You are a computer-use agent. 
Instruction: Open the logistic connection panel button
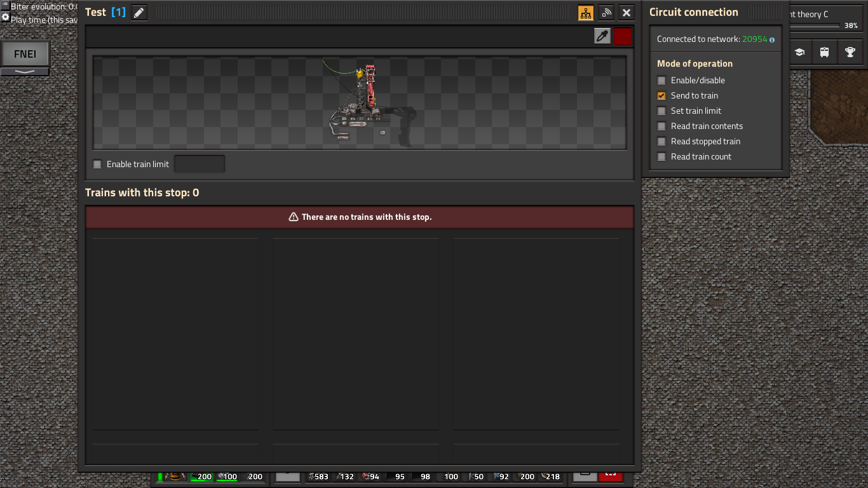coord(606,13)
